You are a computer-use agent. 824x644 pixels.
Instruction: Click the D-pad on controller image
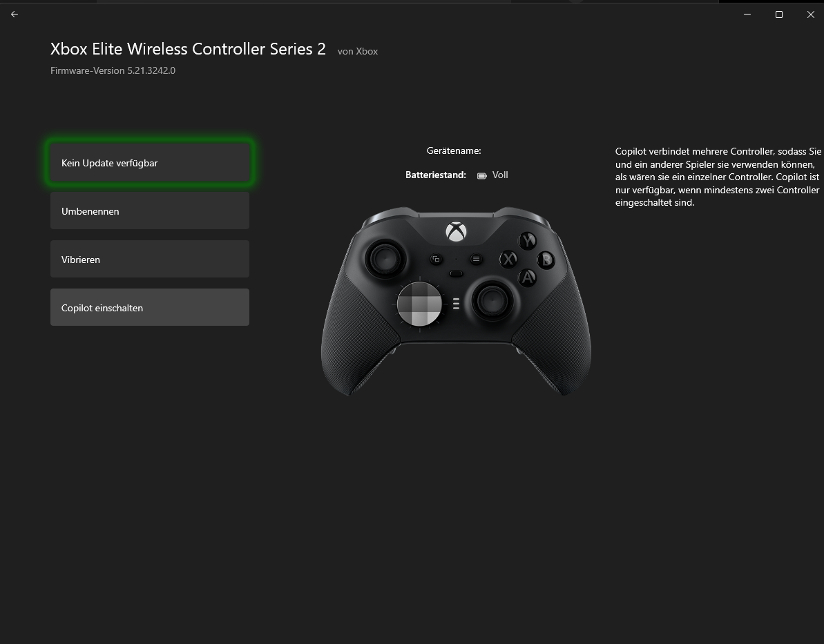click(x=419, y=304)
